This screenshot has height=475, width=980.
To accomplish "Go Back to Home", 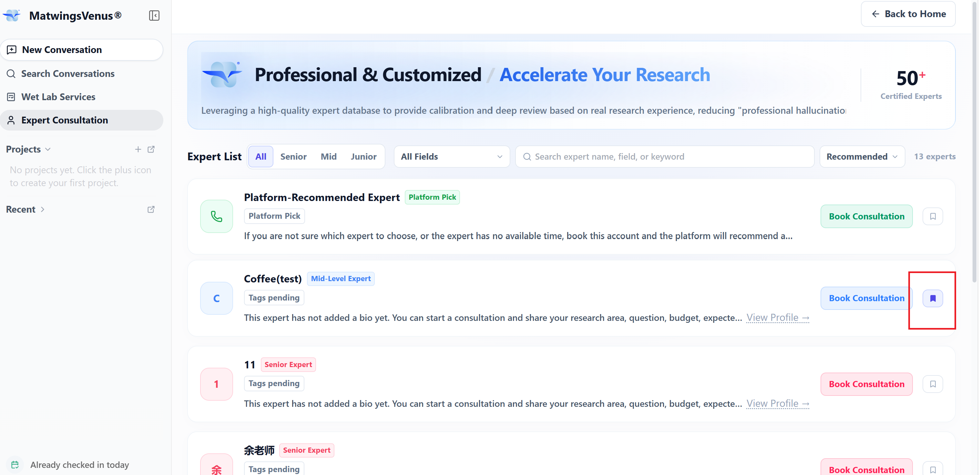I will 908,14.
